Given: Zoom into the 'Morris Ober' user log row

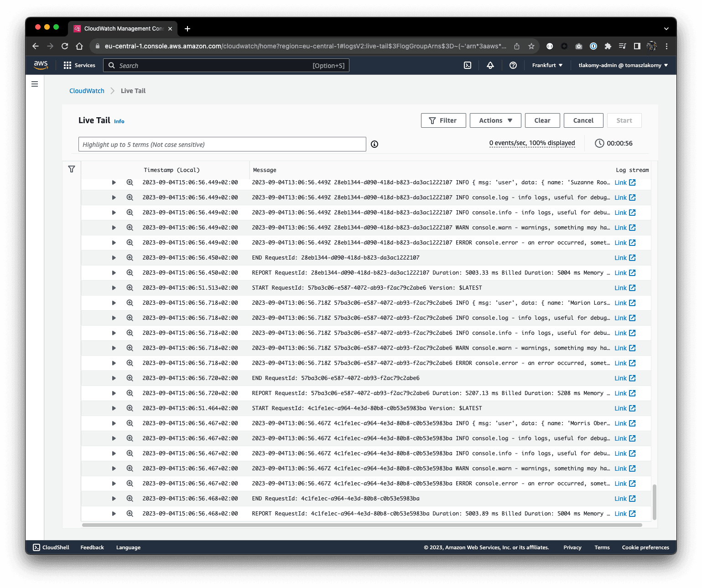Looking at the screenshot, I should pyautogui.click(x=130, y=423).
